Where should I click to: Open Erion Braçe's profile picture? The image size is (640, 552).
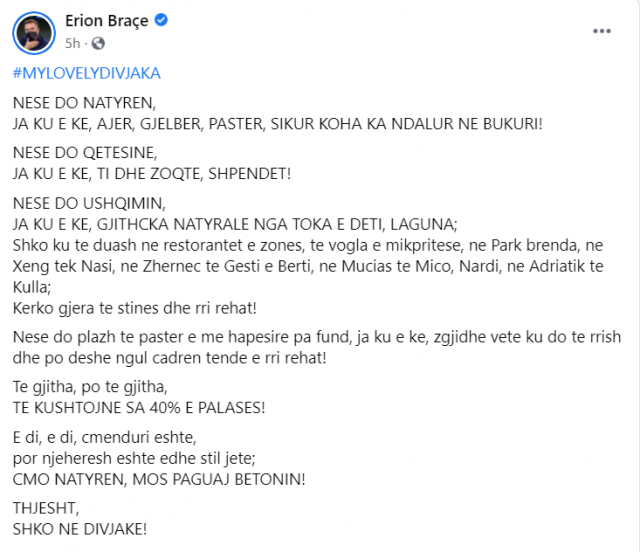click(34, 33)
